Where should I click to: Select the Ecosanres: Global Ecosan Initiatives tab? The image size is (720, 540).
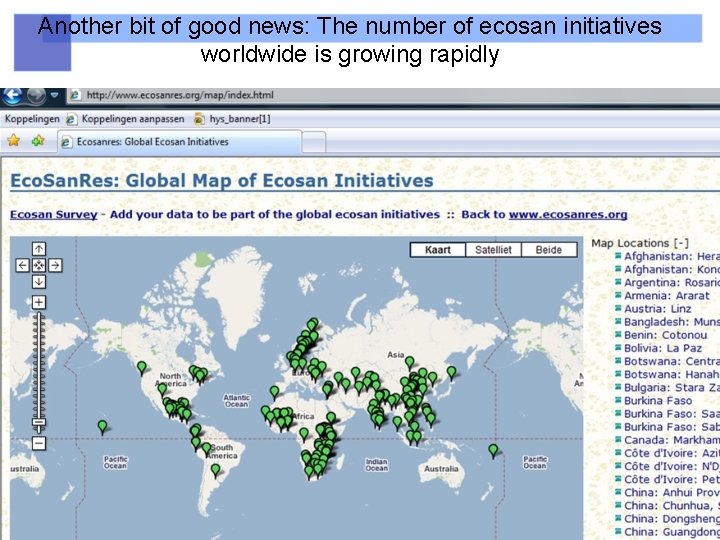(x=180, y=141)
